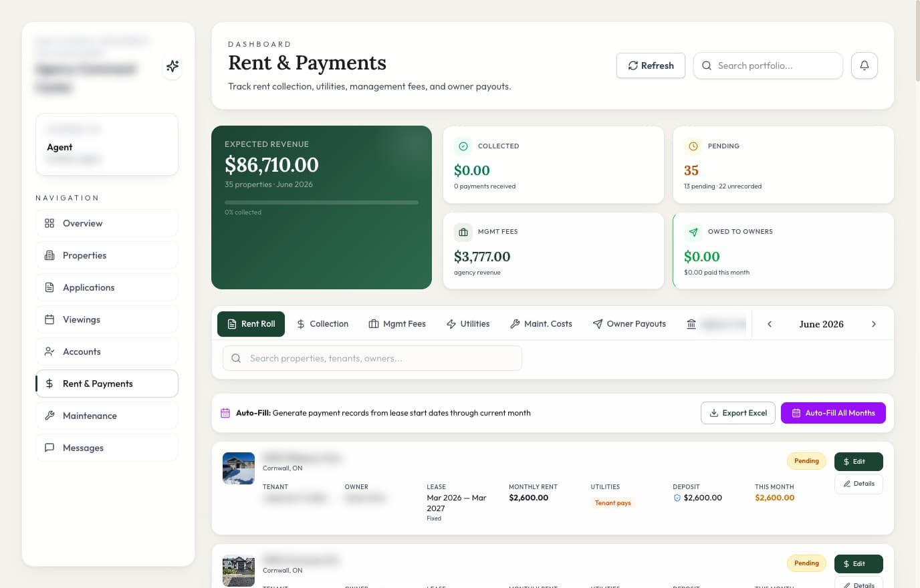Open Overview in the navigation
The image size is (920, 588).
[x=107, y=223]
